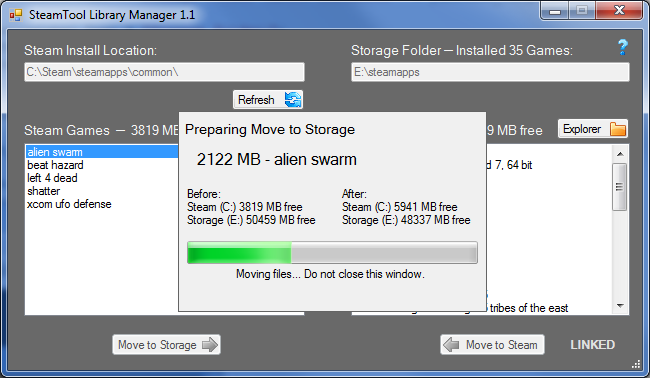Minimize the SteamTool window

(555, 11)
